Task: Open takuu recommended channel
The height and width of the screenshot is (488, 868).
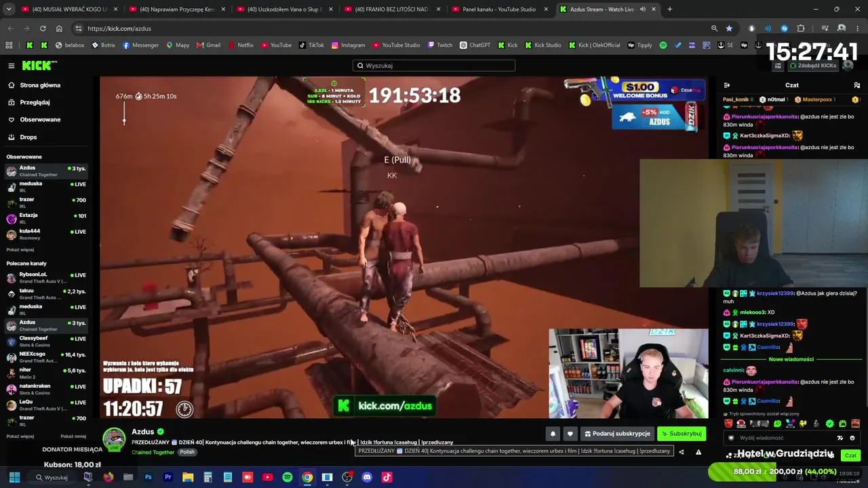Action: point(46,293)
